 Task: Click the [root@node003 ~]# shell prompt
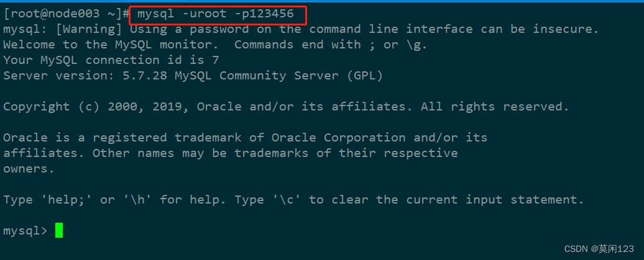[67, 14]
